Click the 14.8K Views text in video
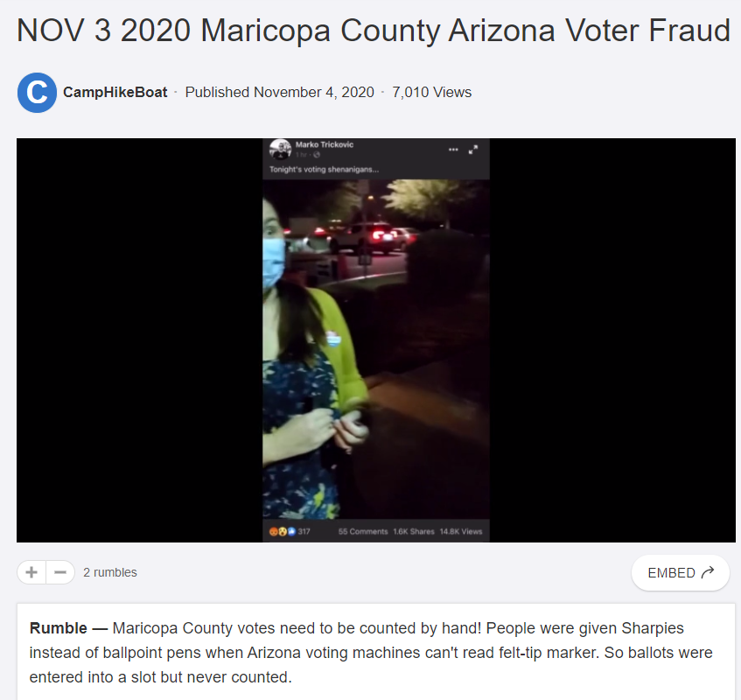Viewport: 741px width, 700px height. (461, 531)
